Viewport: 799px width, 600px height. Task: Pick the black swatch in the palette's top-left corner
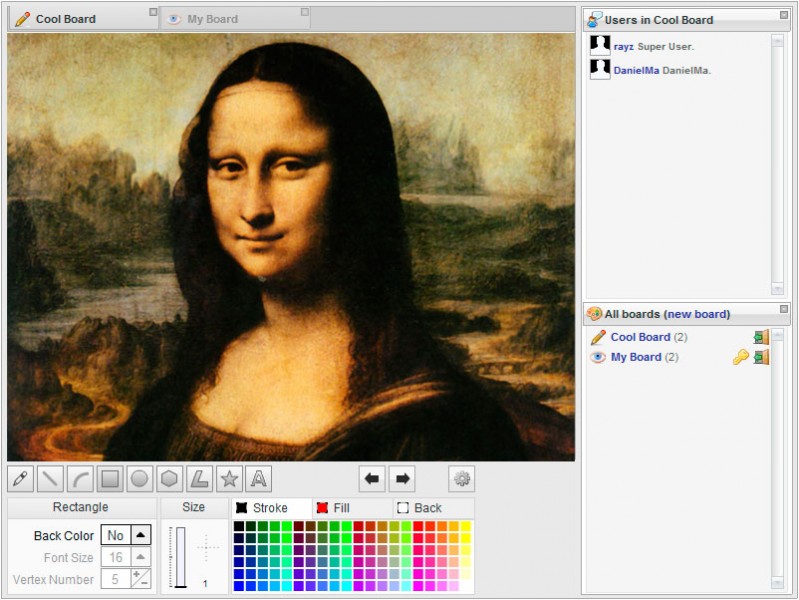[239, 526]
